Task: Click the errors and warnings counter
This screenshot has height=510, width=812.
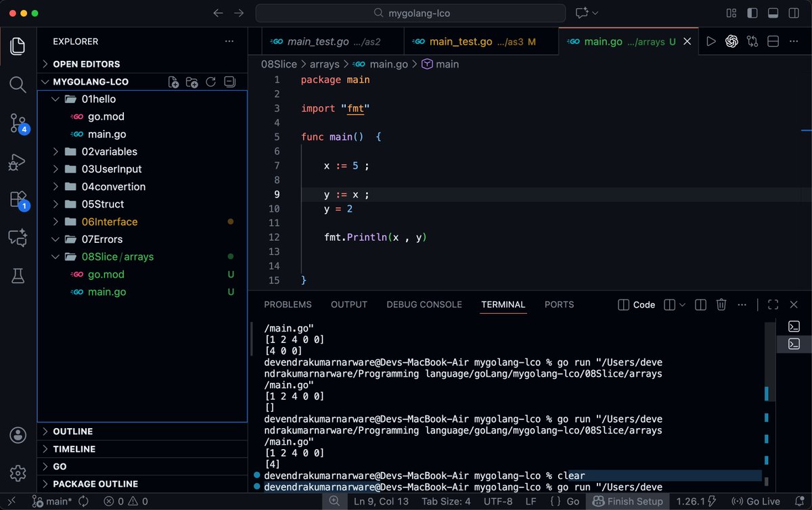Action: click(125, 501)
